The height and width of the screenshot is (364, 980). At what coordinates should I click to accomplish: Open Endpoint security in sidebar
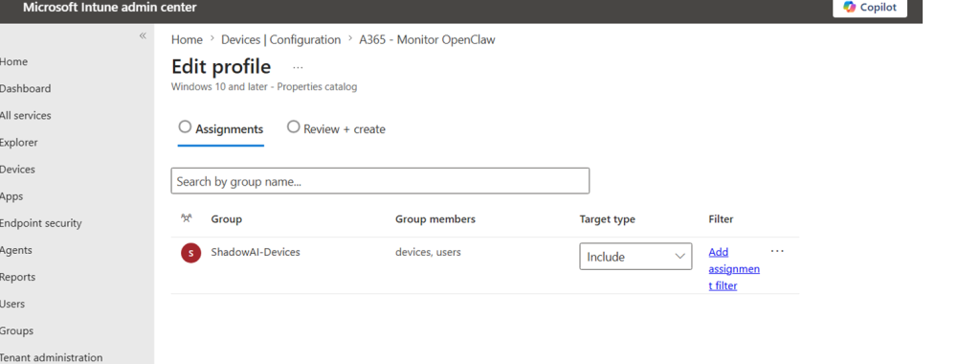40,223
